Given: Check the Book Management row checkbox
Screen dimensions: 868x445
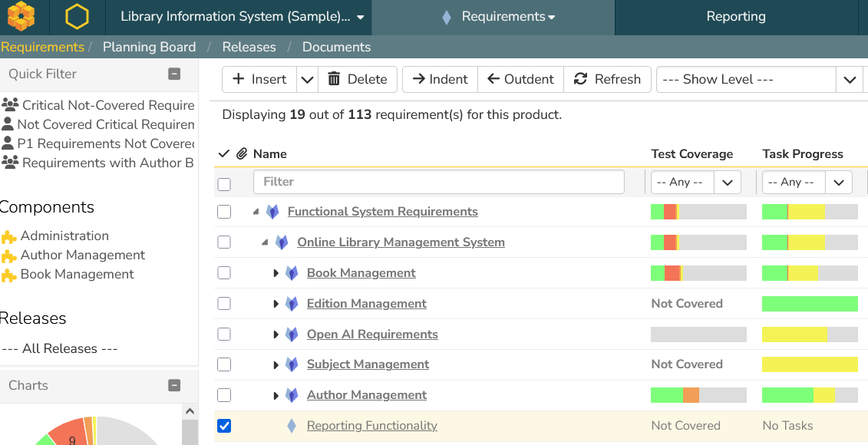Looking at the screenshot, I should tap(224, 273).
